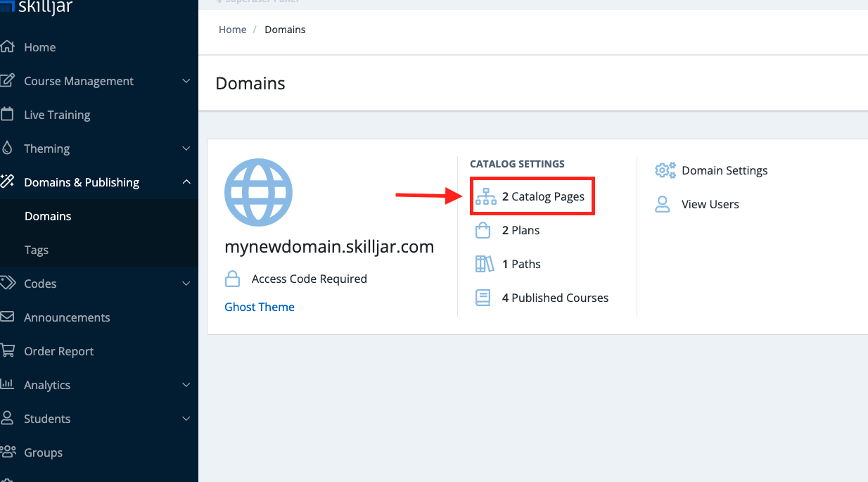This screenshot has height=482, width=868.
Task: Click the Published Courses book icon
Action: coord(483,298)
